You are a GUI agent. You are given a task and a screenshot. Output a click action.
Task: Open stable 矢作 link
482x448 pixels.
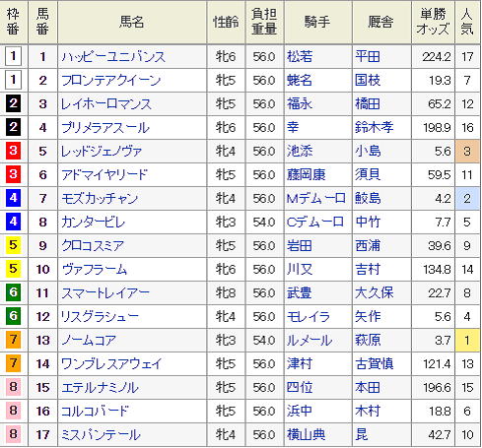coord(368,317)
